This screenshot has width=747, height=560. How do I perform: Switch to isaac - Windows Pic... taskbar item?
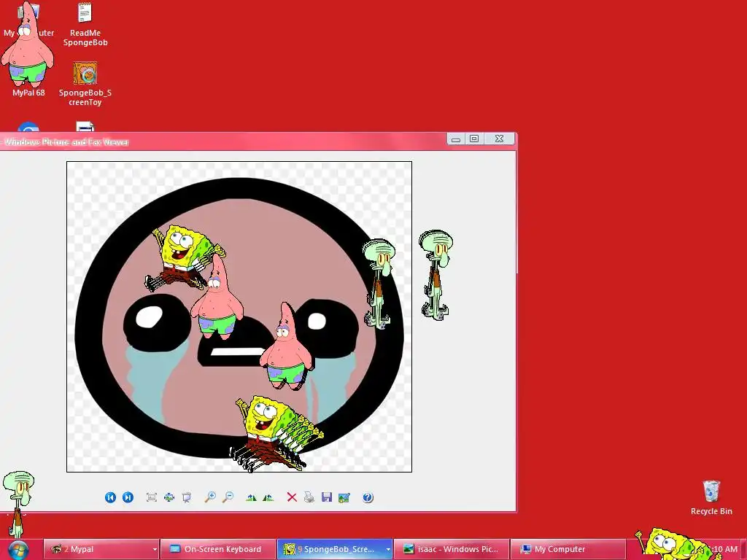(x=452, y=550)
